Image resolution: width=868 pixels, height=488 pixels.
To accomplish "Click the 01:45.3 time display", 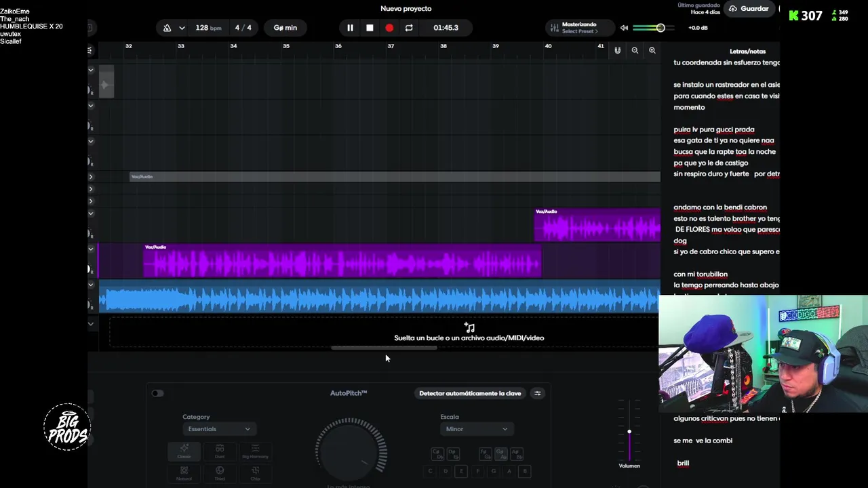I will click(x=446, y=28).
